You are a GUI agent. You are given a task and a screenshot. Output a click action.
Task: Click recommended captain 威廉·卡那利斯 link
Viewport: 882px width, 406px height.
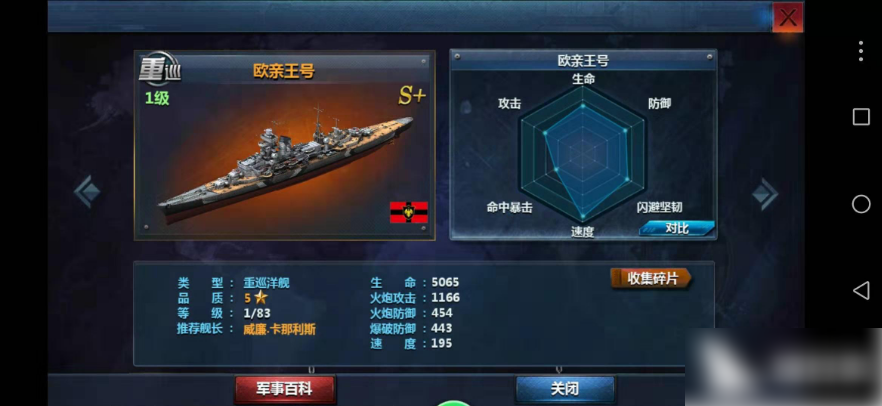(280, 330)
